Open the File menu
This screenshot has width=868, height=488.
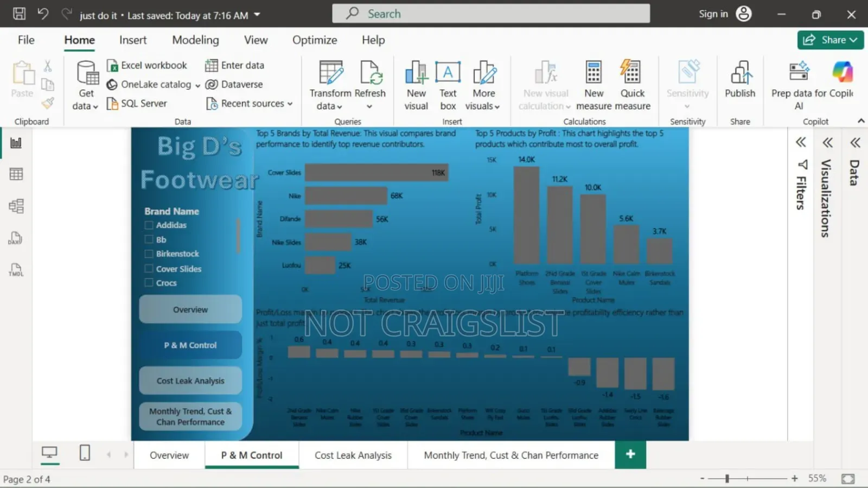(26, 40)
